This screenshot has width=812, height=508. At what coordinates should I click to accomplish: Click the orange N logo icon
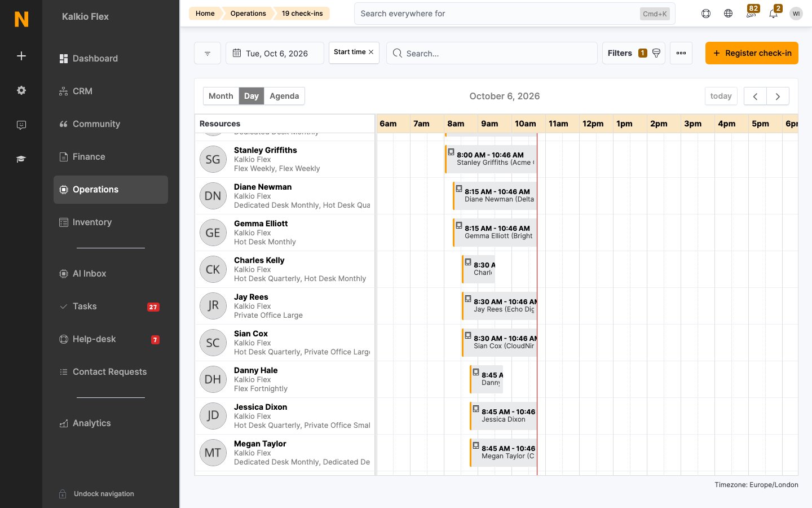(21, 19)
